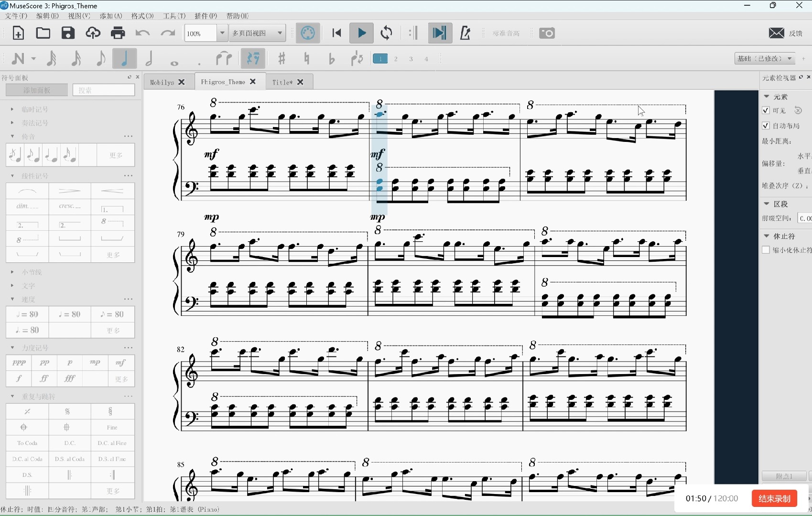The image size is (812, 516).
Task: Open the 添加(A) menu
Action: (111, 16)
